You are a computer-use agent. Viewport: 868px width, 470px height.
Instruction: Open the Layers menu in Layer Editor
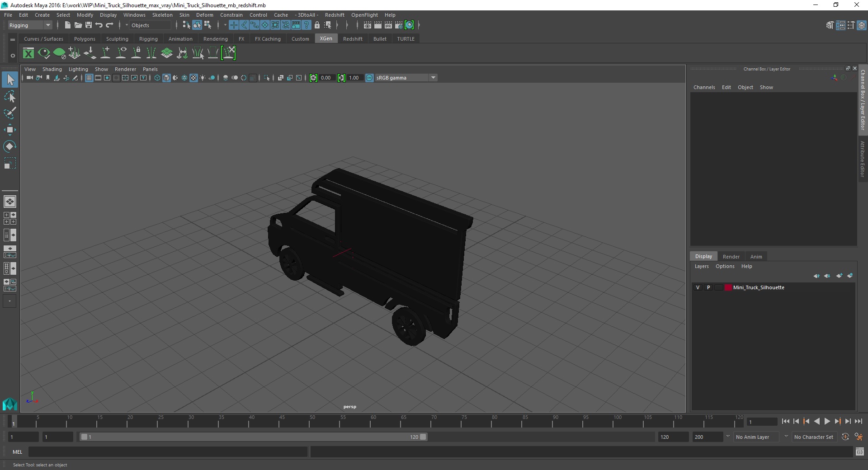click(x=702, y=266)
